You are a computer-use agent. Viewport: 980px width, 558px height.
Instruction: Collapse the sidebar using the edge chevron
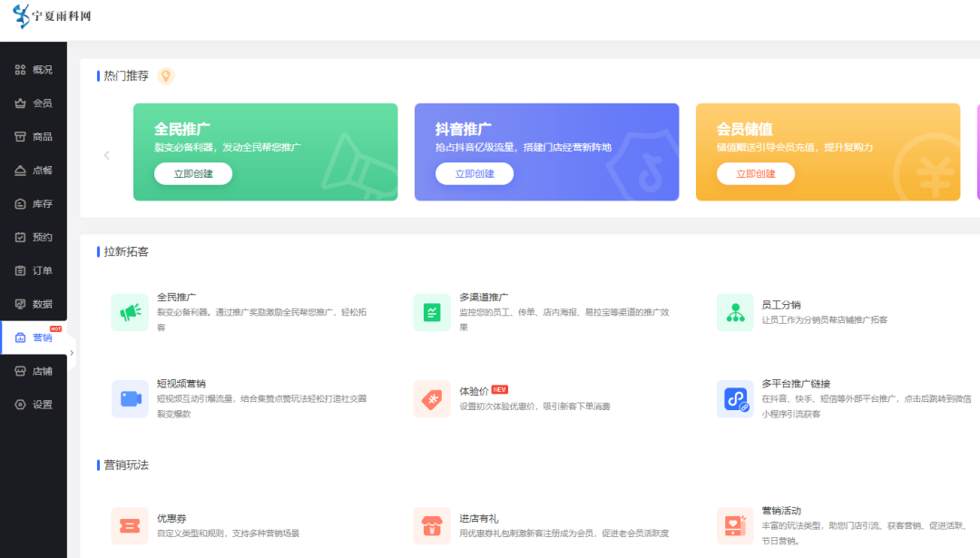pos(72,353)
